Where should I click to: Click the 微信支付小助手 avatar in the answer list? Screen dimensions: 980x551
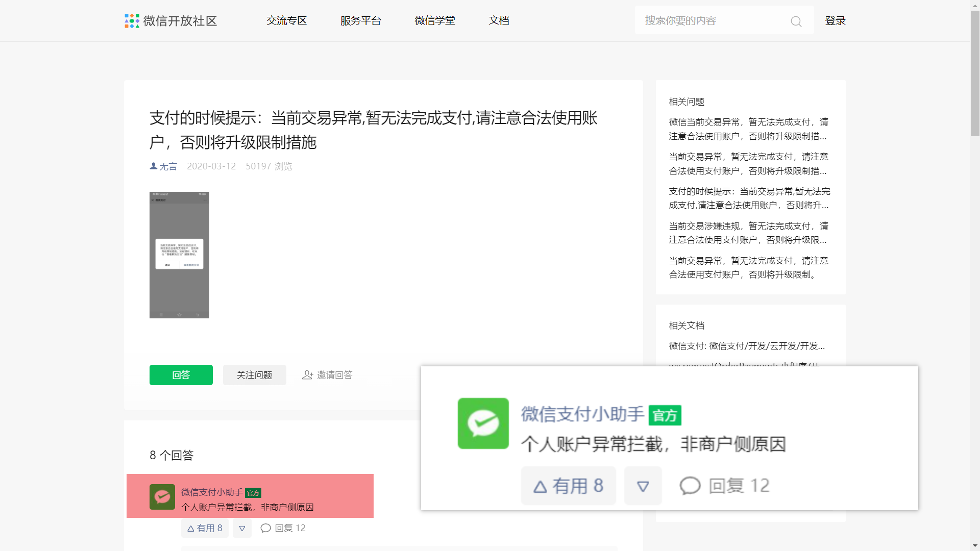click(162, 497)
